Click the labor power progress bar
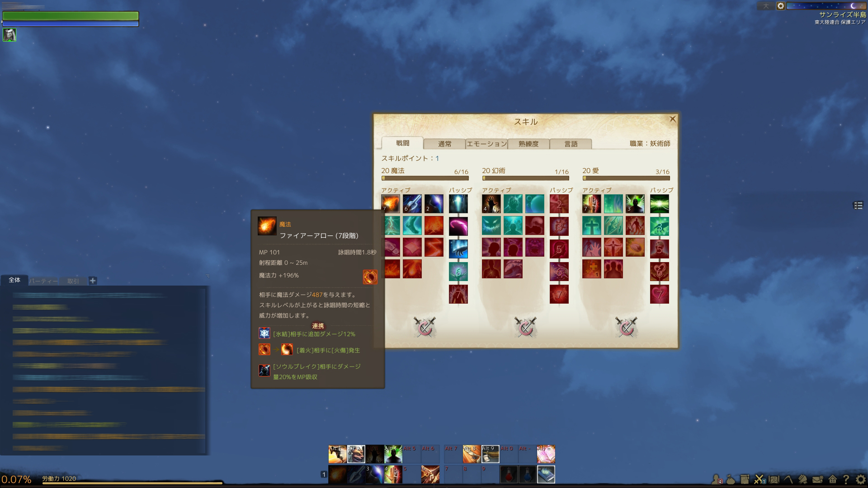Image resolution: width=868 pixels, height=488 pixels. (132, 483)
